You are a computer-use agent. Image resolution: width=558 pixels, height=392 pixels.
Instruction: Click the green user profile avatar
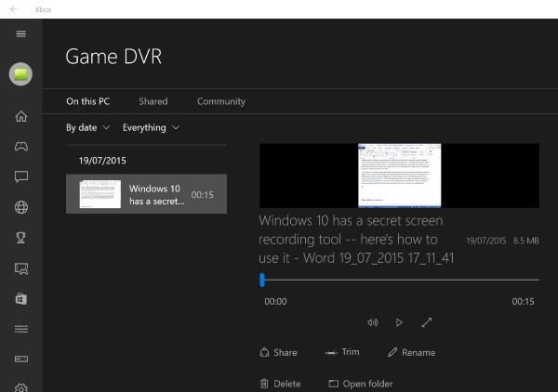(x=21, y=76)
